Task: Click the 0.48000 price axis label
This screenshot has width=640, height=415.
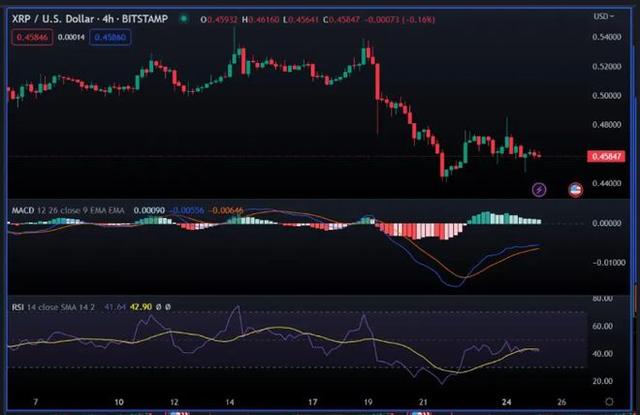Action: pyautogui.click(x=607, y=125)
